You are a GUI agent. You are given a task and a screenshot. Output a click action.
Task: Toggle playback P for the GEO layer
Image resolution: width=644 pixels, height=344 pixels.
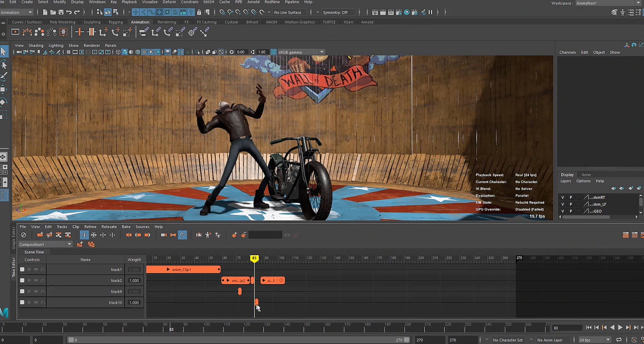(x=570, y=211)
